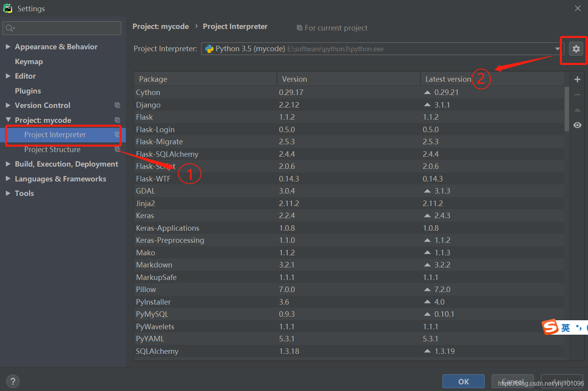Open the Project Interpreter dropdown list

[x=558, y=48]
